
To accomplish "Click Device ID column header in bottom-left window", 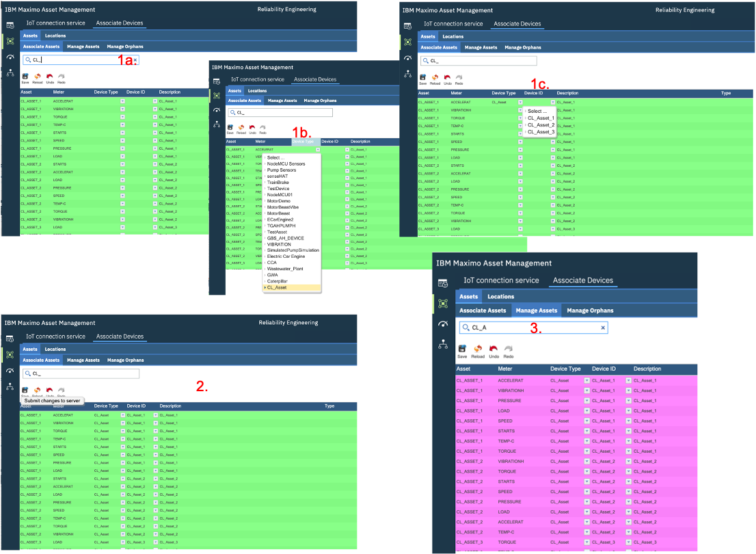I will pyautogui.click(x=136, y=406).
